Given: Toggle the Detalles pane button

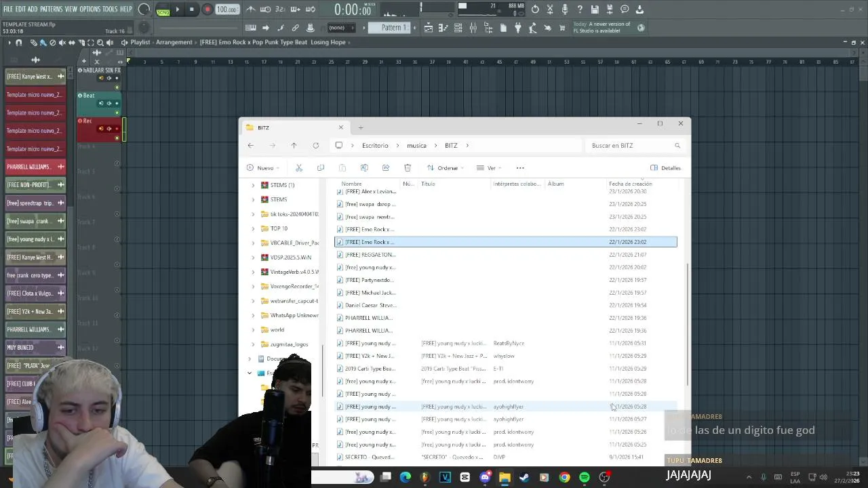Looking at the screenshot, I should click(x=665, y=167).
